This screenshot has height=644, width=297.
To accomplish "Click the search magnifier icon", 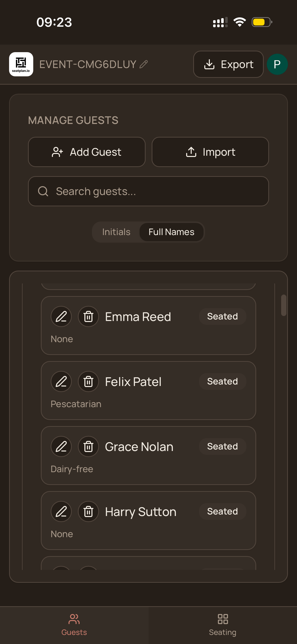I will pos(44,191).
